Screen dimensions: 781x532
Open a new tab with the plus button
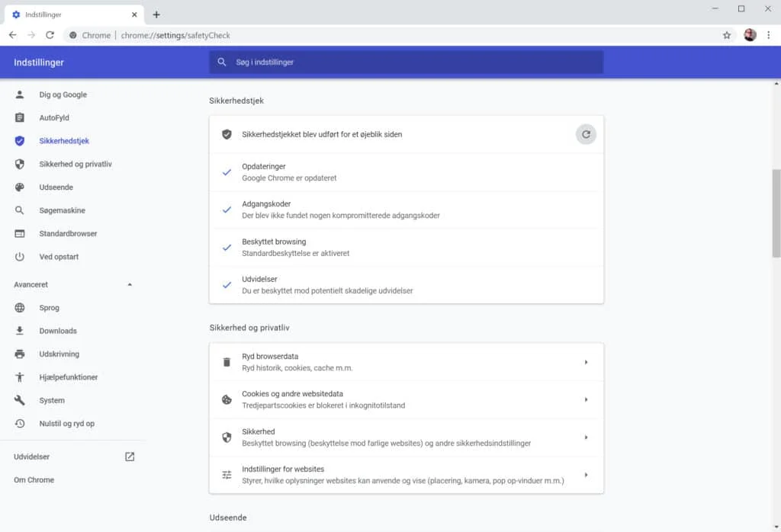[x=156, y=14]
